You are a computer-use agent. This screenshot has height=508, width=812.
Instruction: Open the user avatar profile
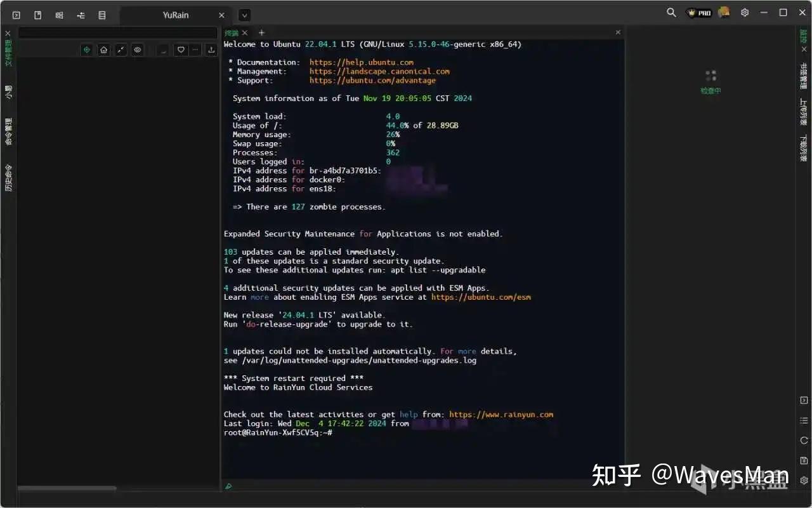click(724, 13)
